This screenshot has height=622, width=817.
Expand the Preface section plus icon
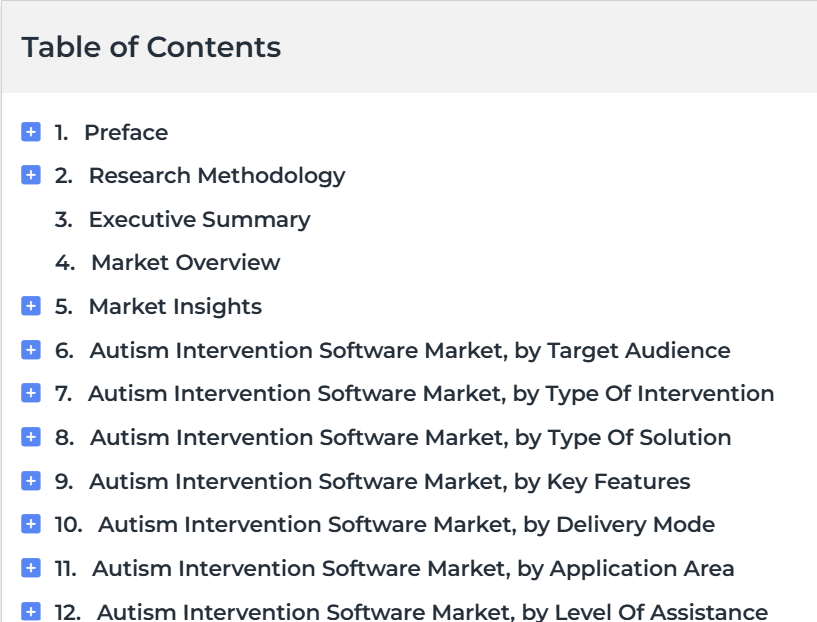(x=31, y=132)
